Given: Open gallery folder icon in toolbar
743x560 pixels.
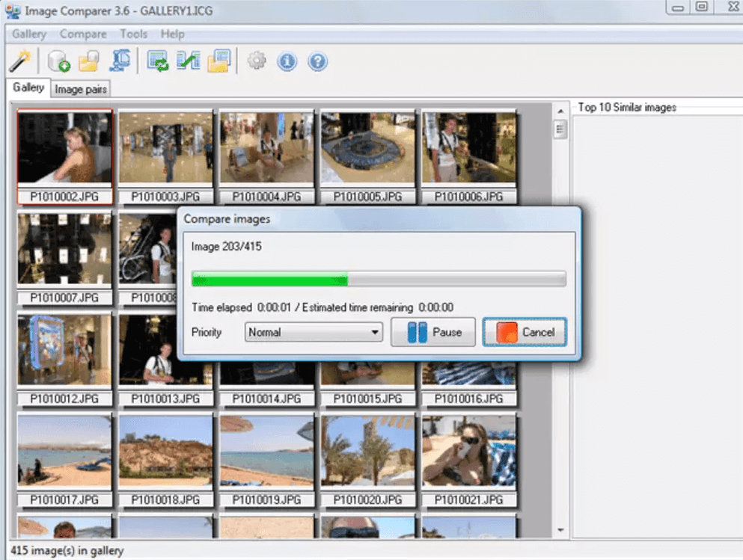Looking at the screenshot, I should pos(88,61).
